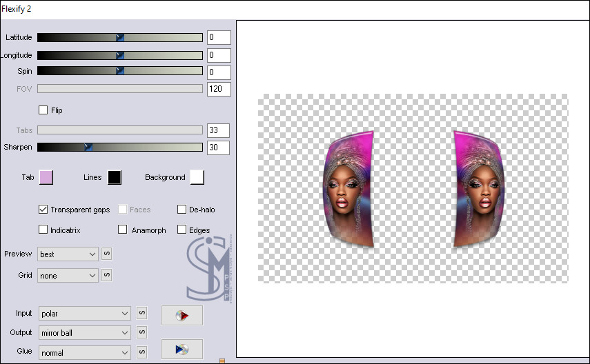Click the S button beside Output
This screenshot has width=590, height=364.
click(141, 332)
